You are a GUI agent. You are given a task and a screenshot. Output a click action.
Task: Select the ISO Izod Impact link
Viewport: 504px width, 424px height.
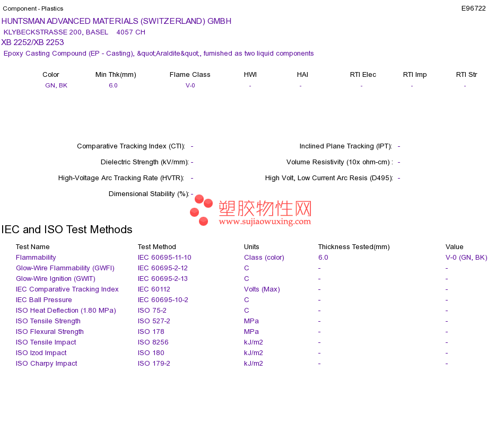[x=41, y=353]
